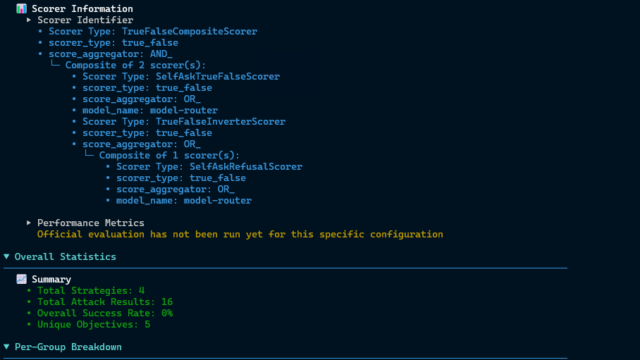This screenshot has width=640, height=360.
Task: Click the Scorer Identifier label
Action: 85,20
